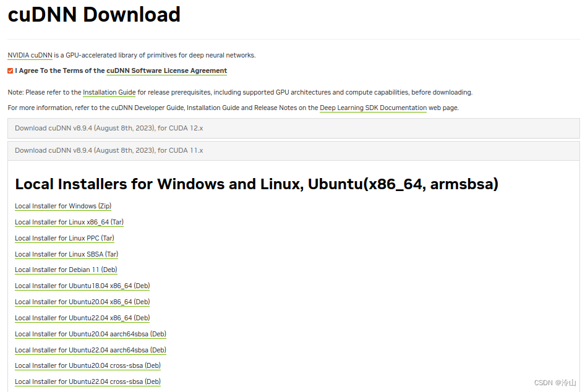Download Local Installer for Ubuntu18.04 x86_64 (Deb)
Viewport: 585px width, 392px height.
coord(82,286)
